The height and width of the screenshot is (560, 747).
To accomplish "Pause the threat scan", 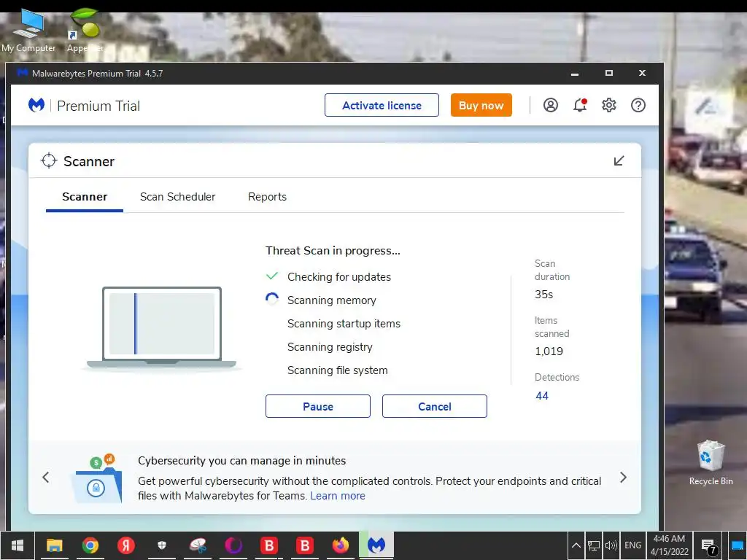I will point(318,406).
